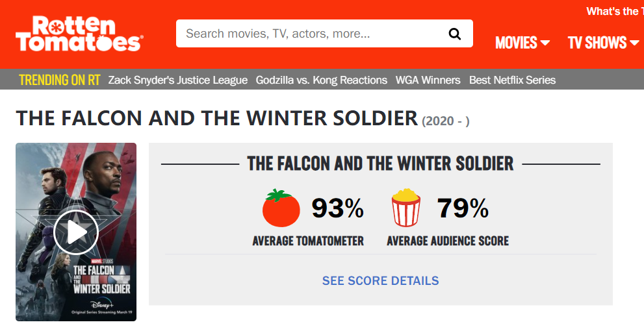Click the Falcon and Winter Soldier poster
Viewport: 644px width, 331px height.
tap(76, 232)
